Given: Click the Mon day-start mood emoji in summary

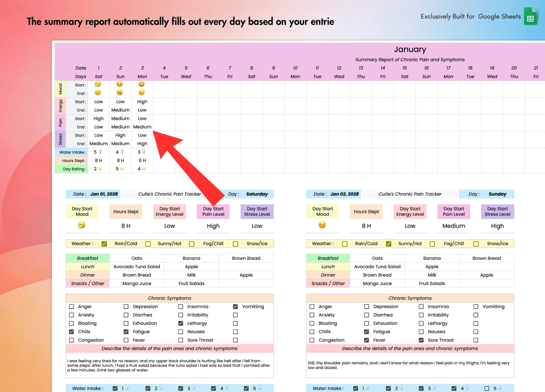Looking at the screenshot, I should (141, 84).
